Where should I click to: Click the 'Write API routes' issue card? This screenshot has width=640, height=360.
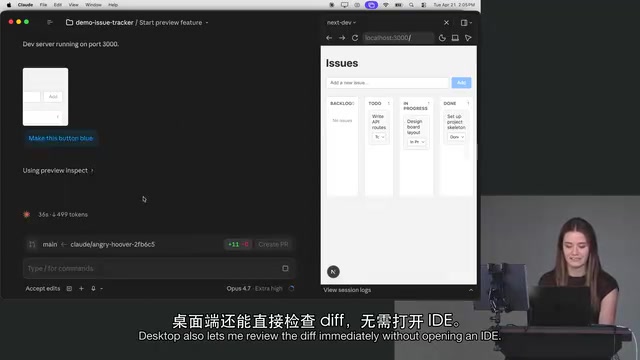[379, 128]
